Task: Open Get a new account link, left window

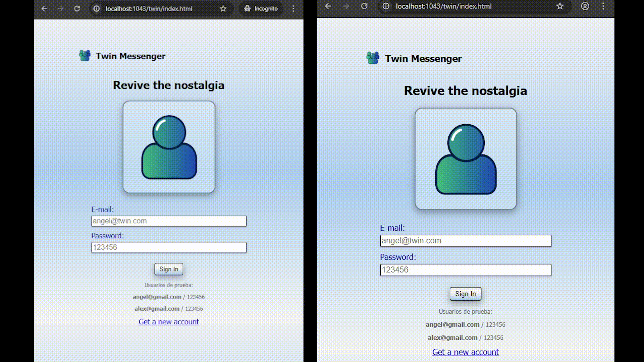Action: click(x=168, y=322)
